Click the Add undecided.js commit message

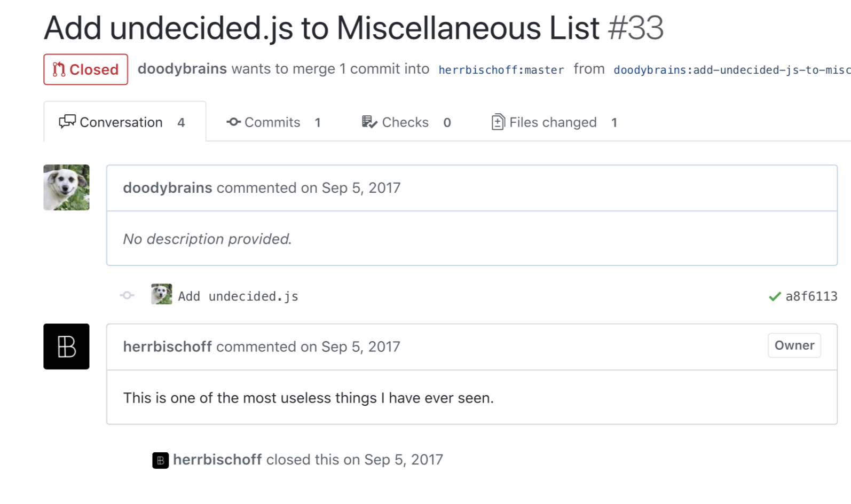coord(238,296)
